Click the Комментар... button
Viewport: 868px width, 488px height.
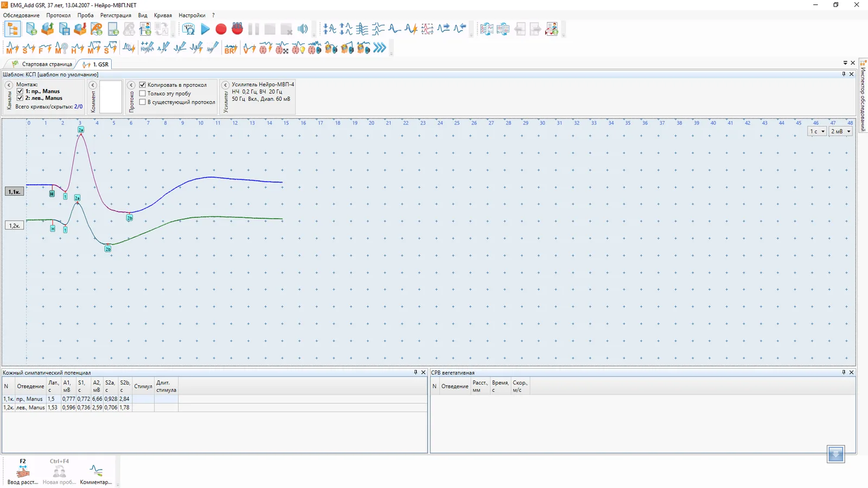[96, 472]
